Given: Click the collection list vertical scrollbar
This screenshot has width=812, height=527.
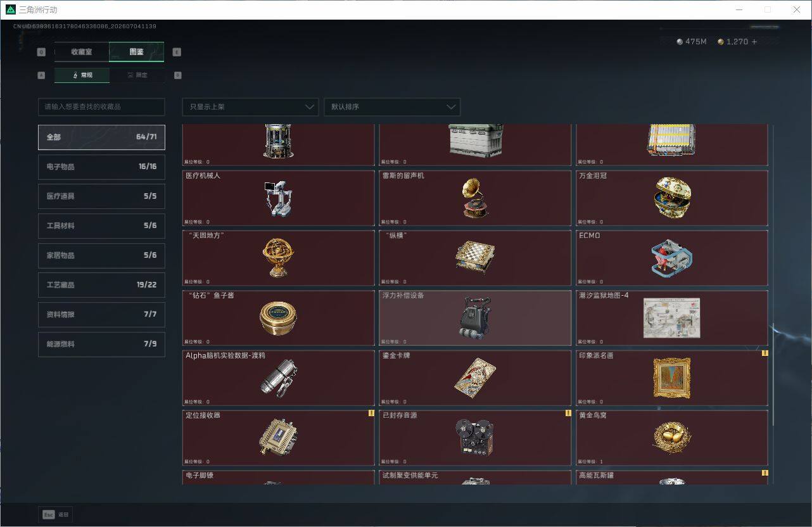Looking at the screenshot, I should [x=773, y=304].
